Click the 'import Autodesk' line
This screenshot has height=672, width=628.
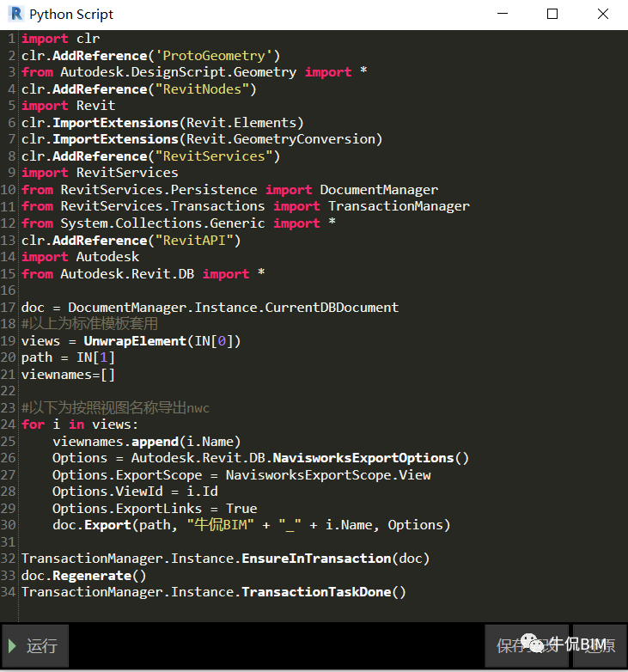click(81, 257)
